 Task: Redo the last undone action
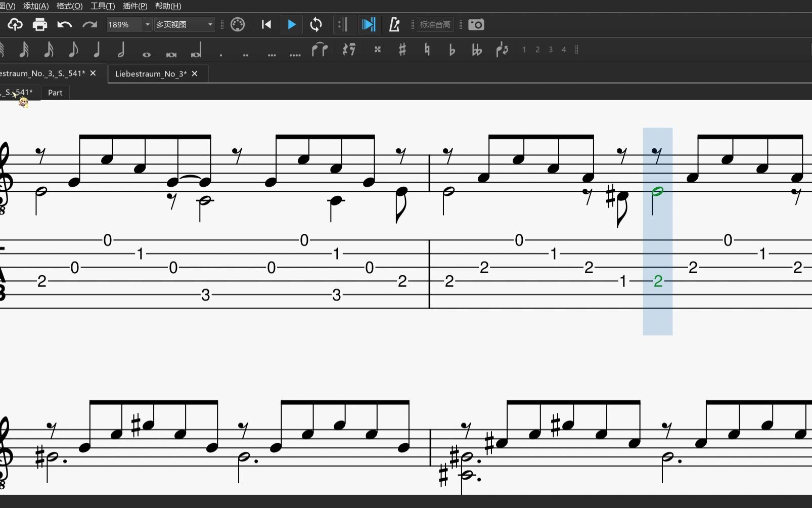[89, 24]
